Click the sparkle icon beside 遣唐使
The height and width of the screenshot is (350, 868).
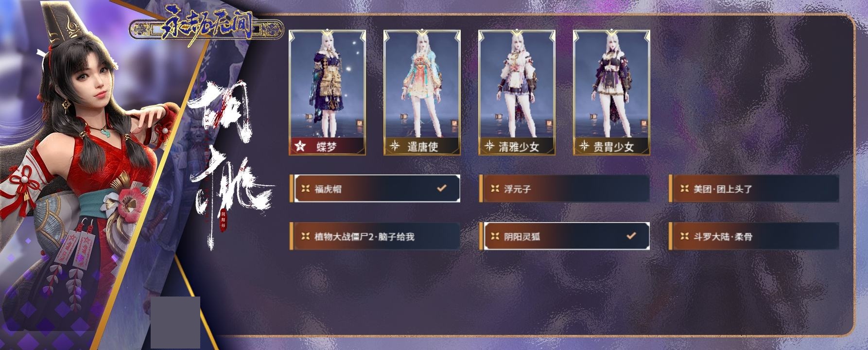(395, 146)
